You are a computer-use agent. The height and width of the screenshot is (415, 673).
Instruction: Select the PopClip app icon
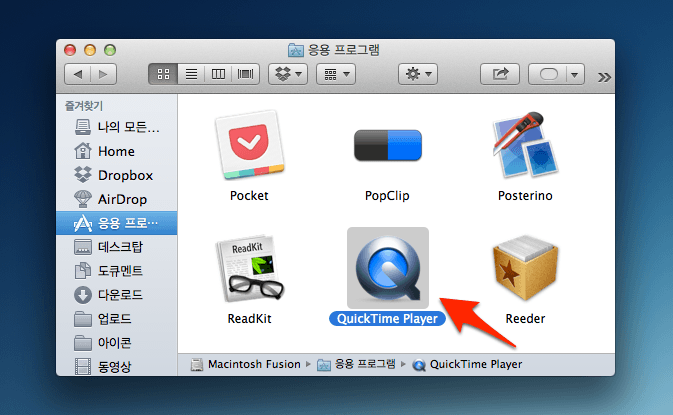[x=388, y=145]
